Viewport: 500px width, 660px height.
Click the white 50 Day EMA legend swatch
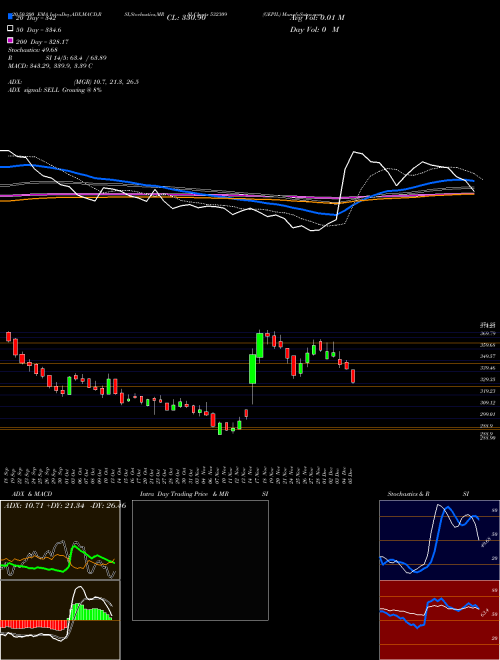click(x=10, y=29)
